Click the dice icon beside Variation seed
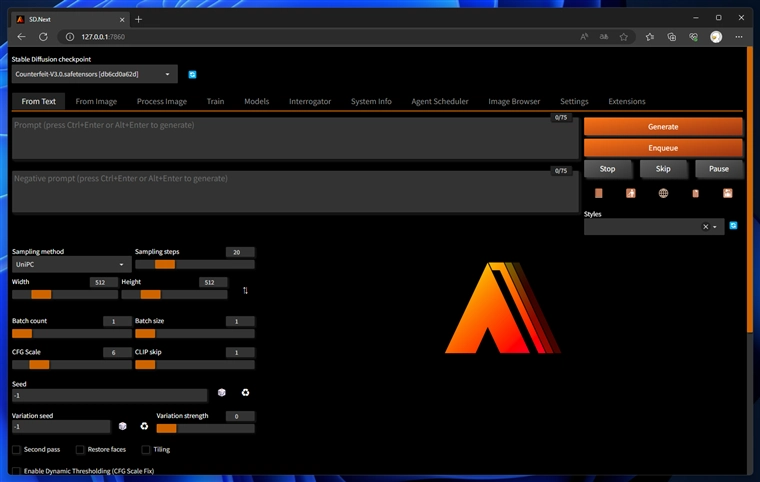The width and height of the screenshot is (760, 482). tap(123, 426)
